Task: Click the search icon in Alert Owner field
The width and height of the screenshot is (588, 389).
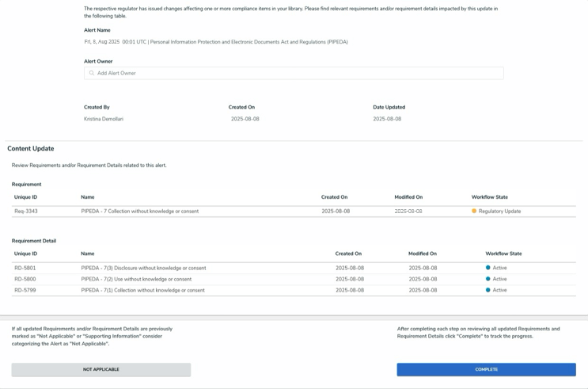Action: pyautogui.click(x=92, y=73)
